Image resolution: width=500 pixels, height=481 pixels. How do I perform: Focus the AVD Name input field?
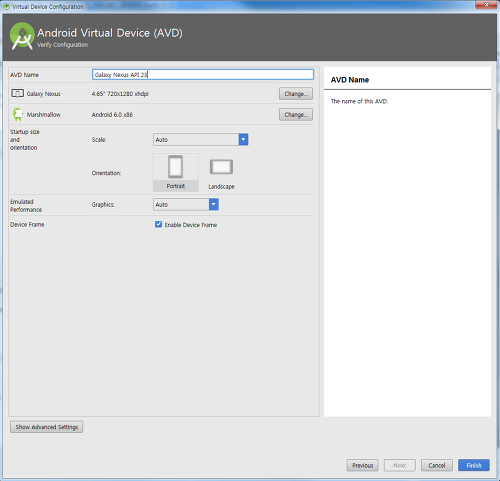coord(203,74)
